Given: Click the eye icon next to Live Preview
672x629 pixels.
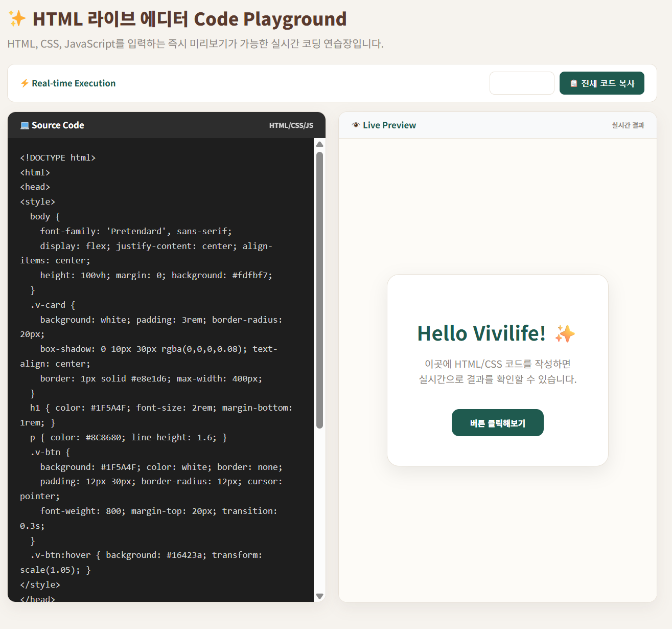Looking at the screenshot, I should coord(356,125).
